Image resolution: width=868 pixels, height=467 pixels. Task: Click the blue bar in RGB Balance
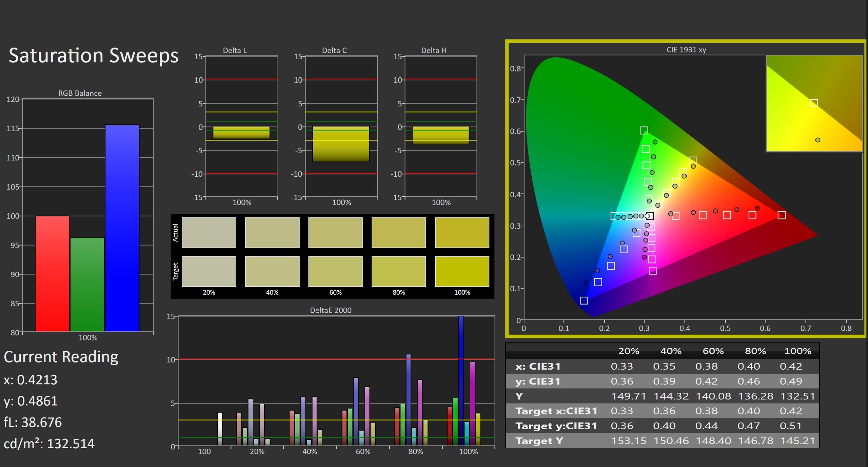click(122, 228)
